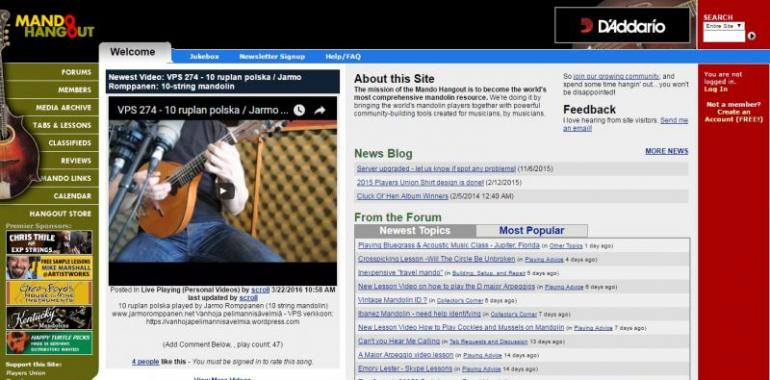The width and height of the screenshot is (770, 380).
Task: Open Tabs & Lessons from the sidebar
Action: (62, 125)
